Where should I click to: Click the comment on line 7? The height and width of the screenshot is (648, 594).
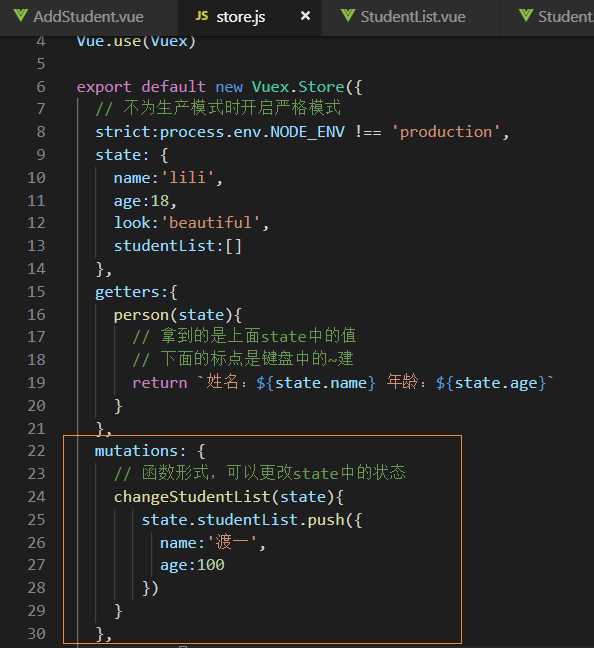click(x=218, y=108)
